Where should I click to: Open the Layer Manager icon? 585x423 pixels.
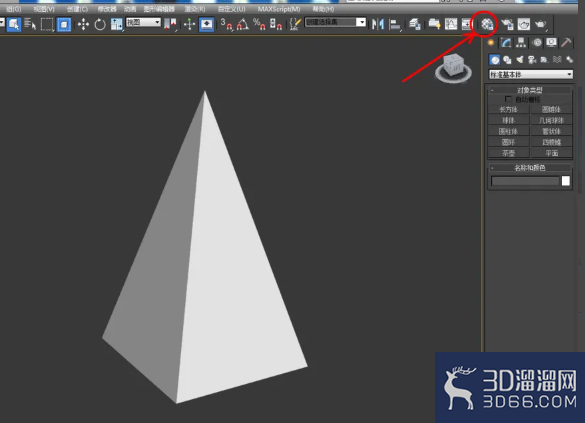(x=414, y=25)
